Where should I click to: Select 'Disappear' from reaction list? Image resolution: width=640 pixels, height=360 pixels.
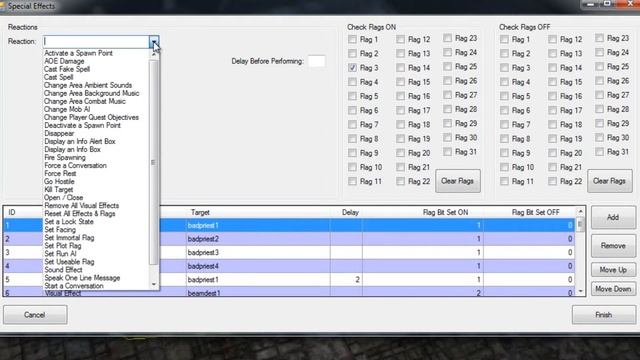(x=59, y=133)
